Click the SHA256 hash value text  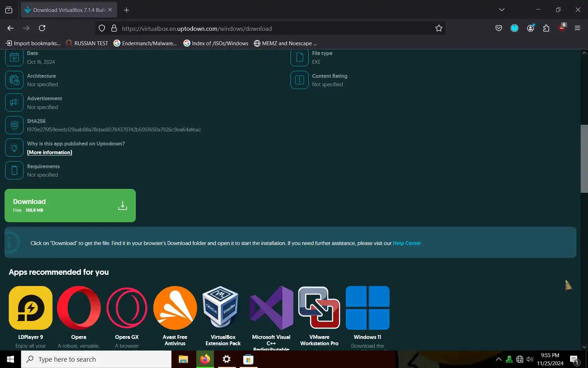[114, 130]
